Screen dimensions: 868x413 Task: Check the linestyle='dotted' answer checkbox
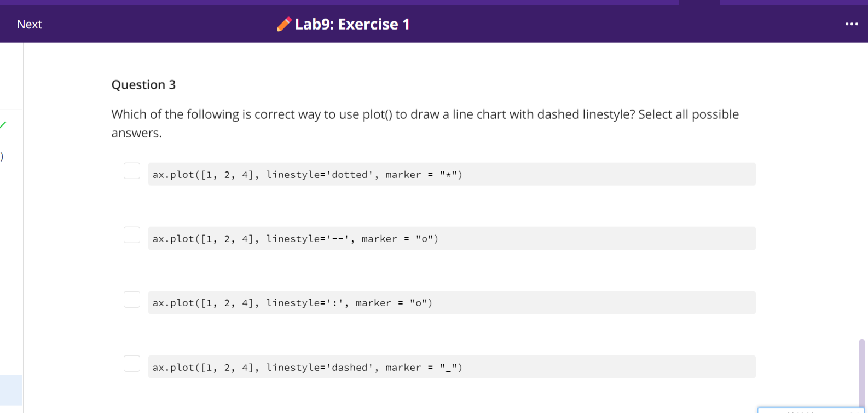click(132, 171)
